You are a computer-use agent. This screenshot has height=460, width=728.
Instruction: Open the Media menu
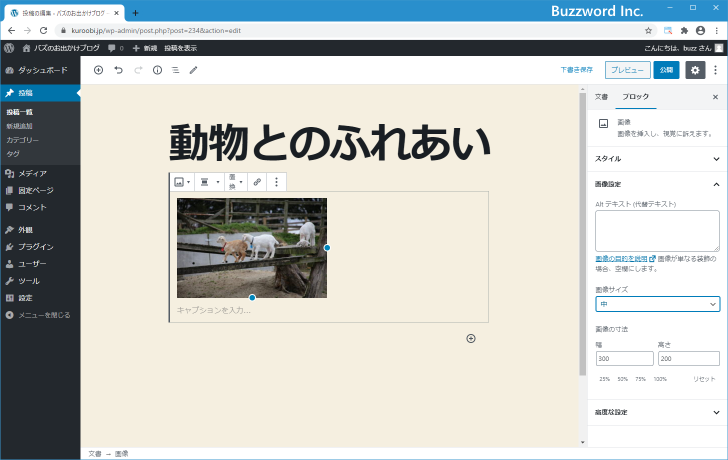[x=40, y=173]
